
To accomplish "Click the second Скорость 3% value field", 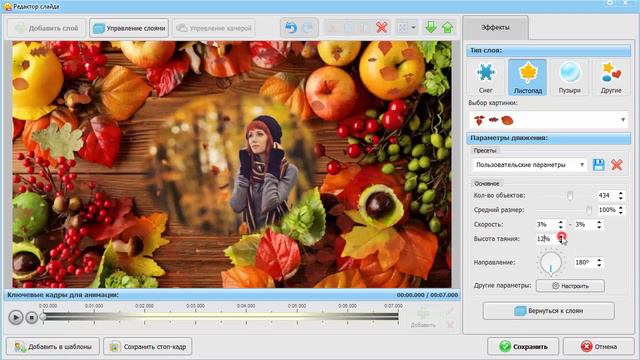I will tap(585, 224).
